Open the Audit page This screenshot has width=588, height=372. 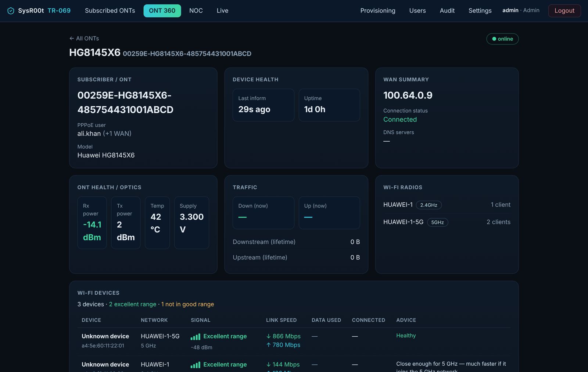447,11
